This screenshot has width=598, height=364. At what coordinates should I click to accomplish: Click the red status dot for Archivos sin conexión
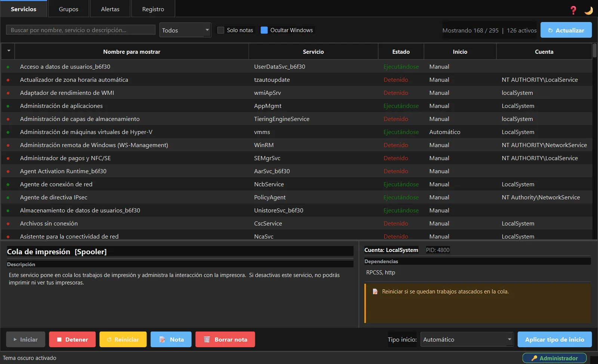click(8, 224)
